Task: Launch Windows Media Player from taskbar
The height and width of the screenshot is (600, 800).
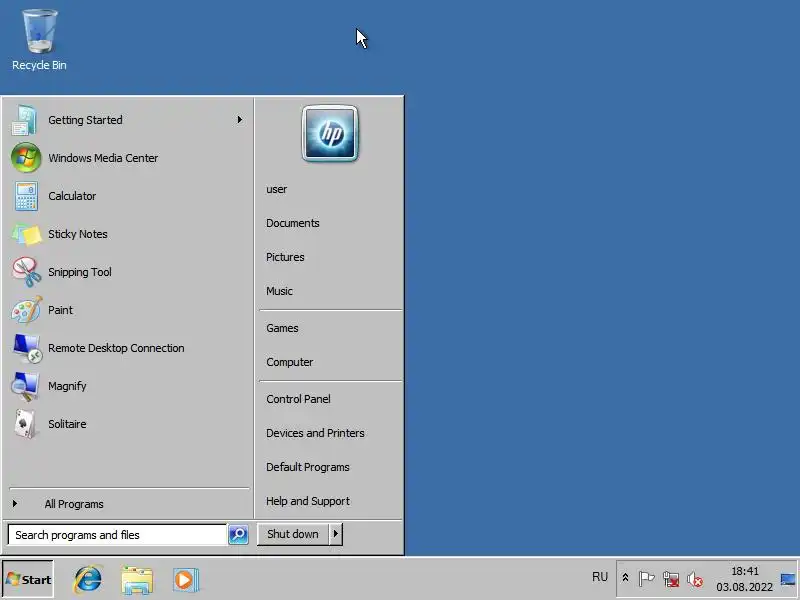Action: [x=185, y=580]
